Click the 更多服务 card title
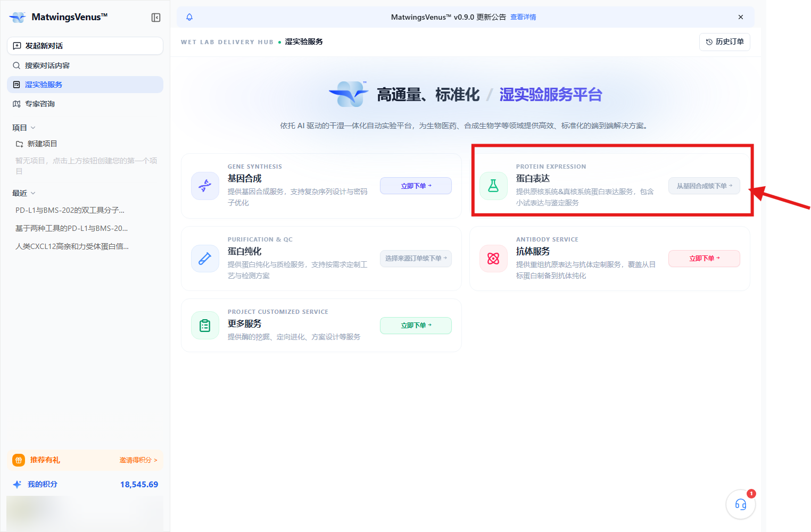The image size is (811, 532). pyautogui.click(x=245, y=324)
